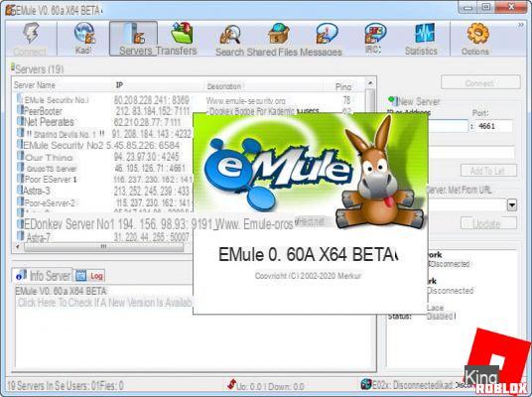Select the Servers toolbar button
532x397 pixels.
click(133, 39)
